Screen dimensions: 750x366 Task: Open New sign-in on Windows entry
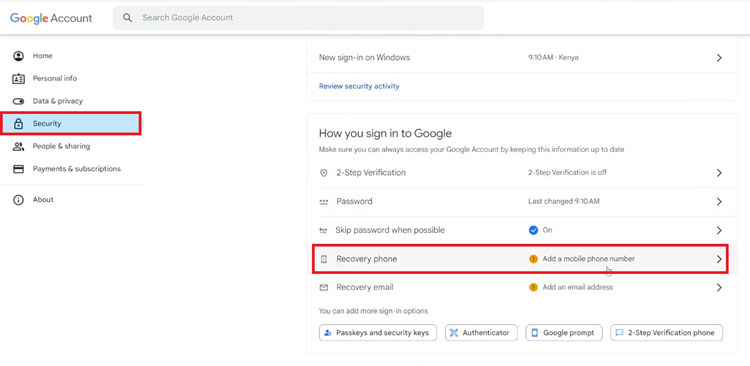click(x=522, y=58)
